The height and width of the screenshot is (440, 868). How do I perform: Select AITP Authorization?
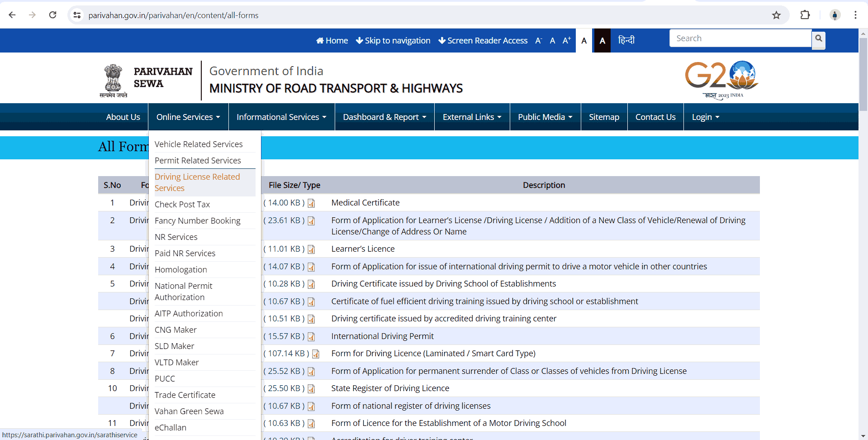(x=205, y=313)
